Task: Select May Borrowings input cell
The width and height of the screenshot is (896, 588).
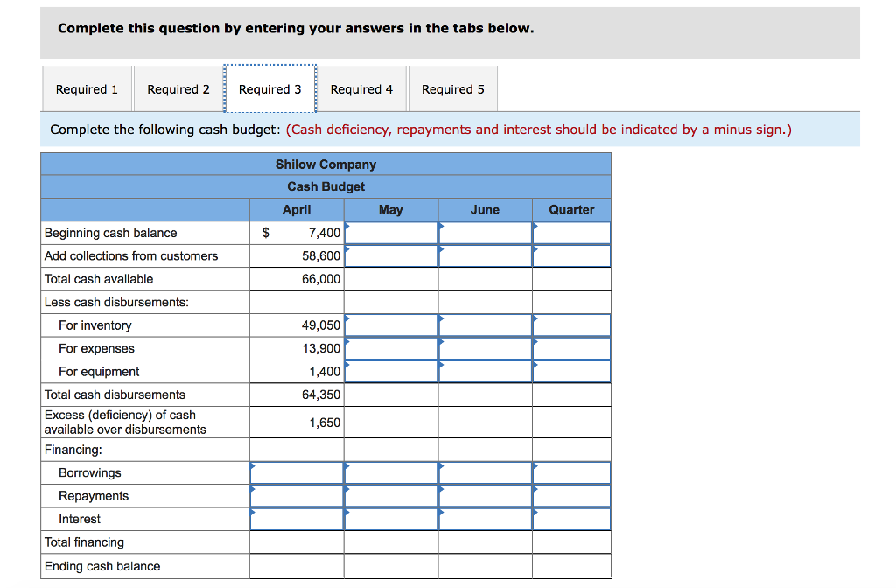Action: pos(391,473)
